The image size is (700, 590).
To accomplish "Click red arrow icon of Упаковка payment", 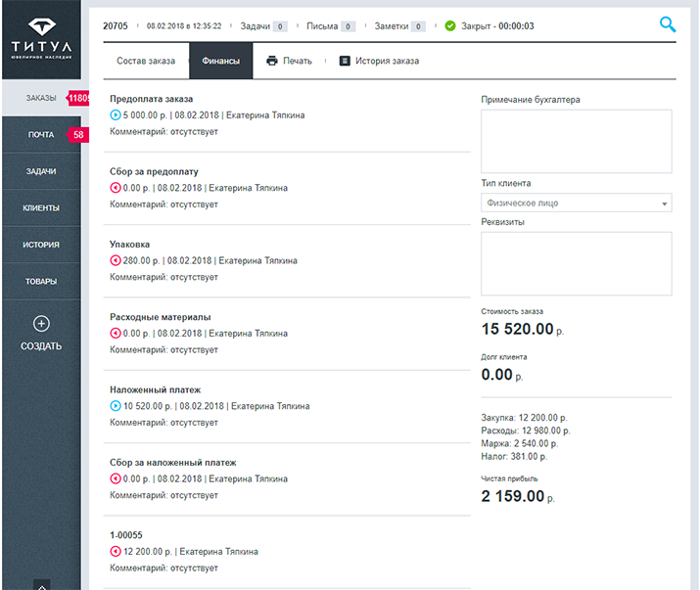I will [116, 261].
